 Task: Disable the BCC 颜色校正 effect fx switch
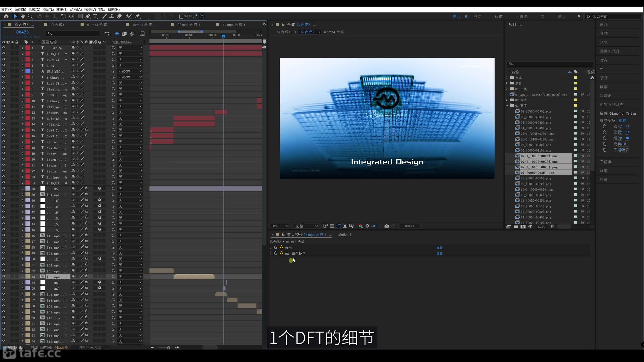[275, 253]
